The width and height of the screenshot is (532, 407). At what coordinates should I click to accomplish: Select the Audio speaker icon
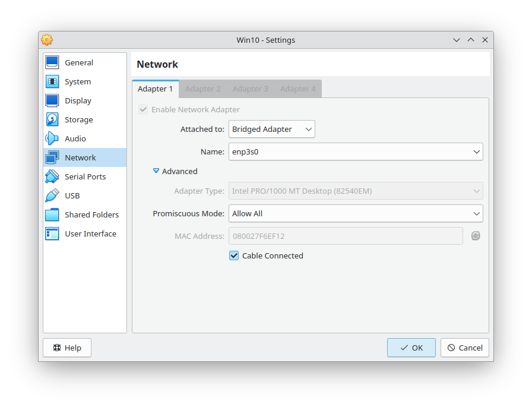(52, 138)
